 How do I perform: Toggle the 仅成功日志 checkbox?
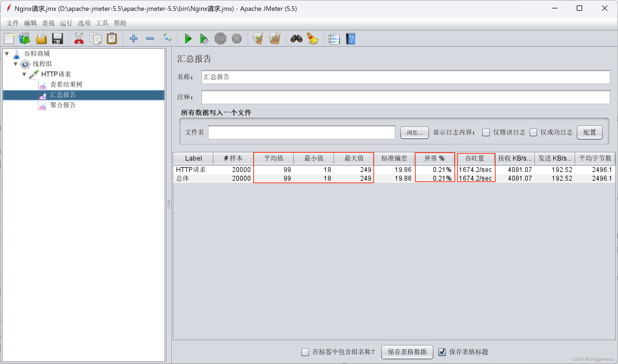tap(533, 132)
